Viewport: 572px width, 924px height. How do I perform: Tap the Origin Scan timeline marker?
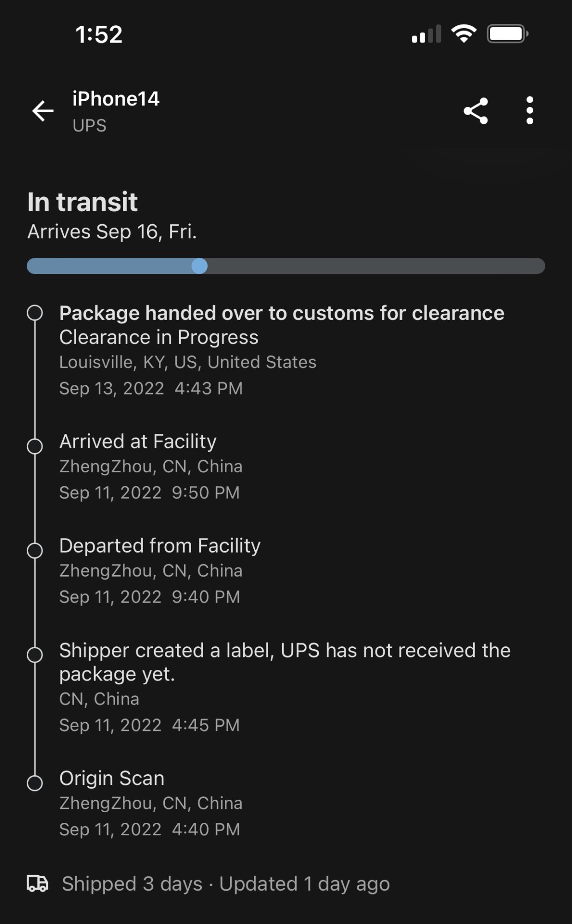tap(35, 783)
